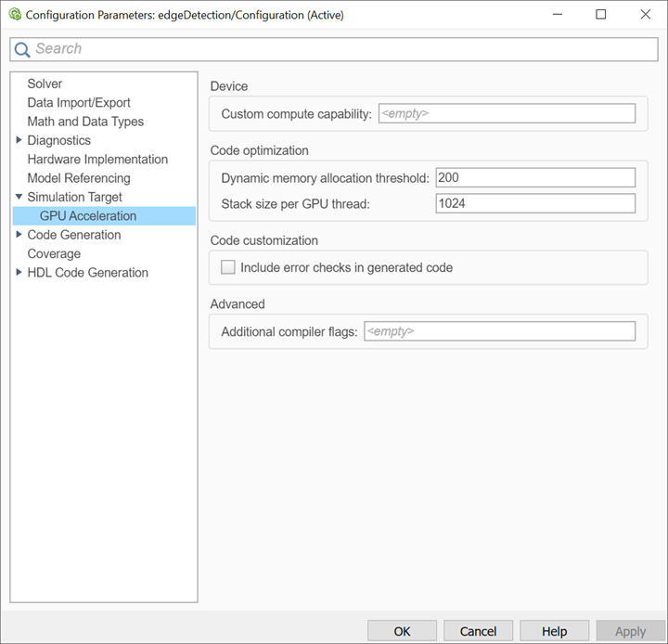Click the search magnifier icon
This screenshot has width=668, height=644.
coord(22,50)
